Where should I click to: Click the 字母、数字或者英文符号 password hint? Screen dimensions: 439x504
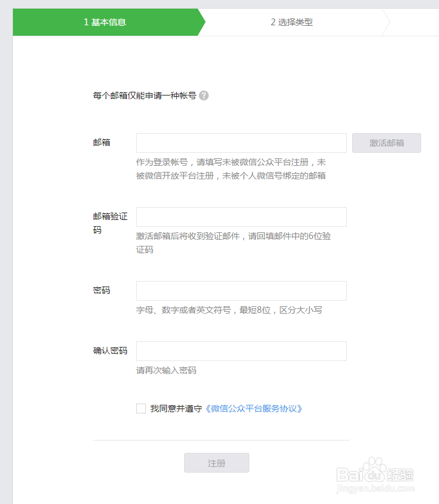point(229,310)
